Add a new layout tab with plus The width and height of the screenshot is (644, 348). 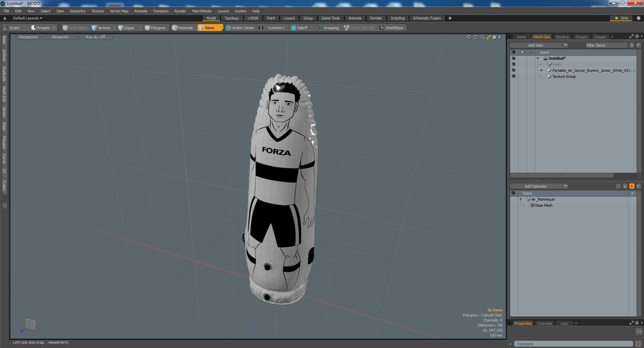pyautogui.click(x=450, y=18)
